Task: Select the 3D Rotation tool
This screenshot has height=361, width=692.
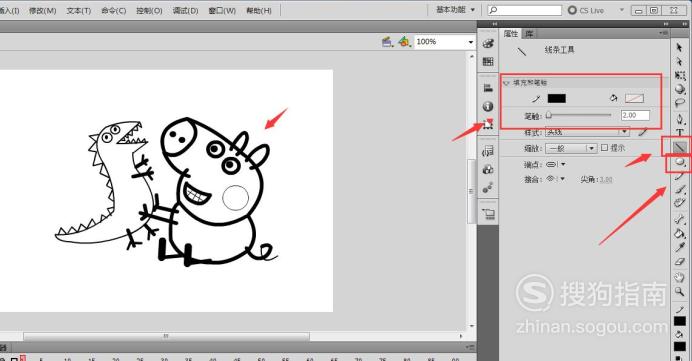Action: pyautogui.click(x=680, y=89)
